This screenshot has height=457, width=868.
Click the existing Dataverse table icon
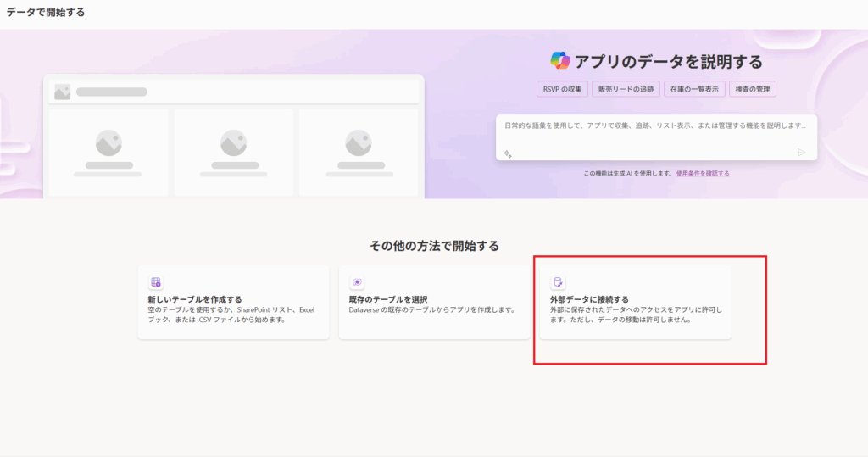pos(357,282)
